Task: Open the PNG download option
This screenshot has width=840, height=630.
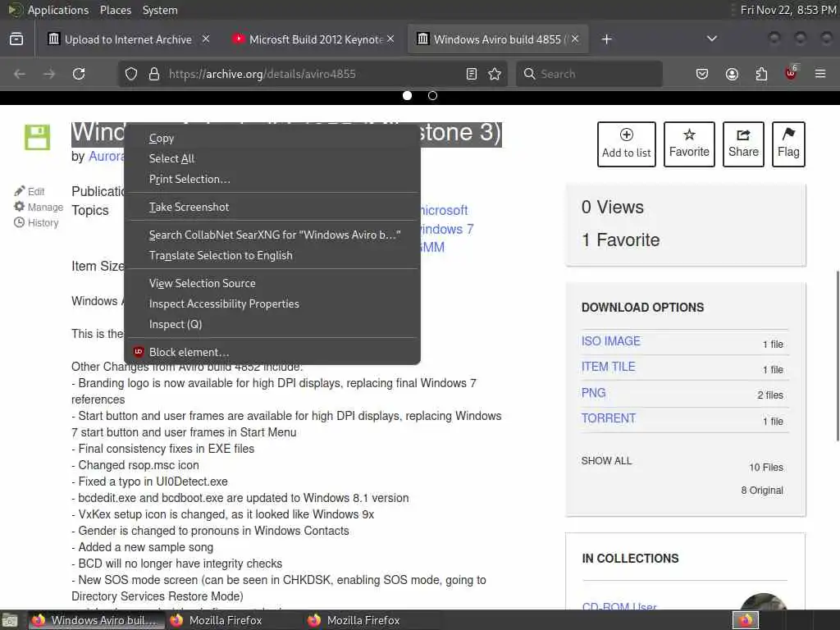Action: click(x=593, y=393)
